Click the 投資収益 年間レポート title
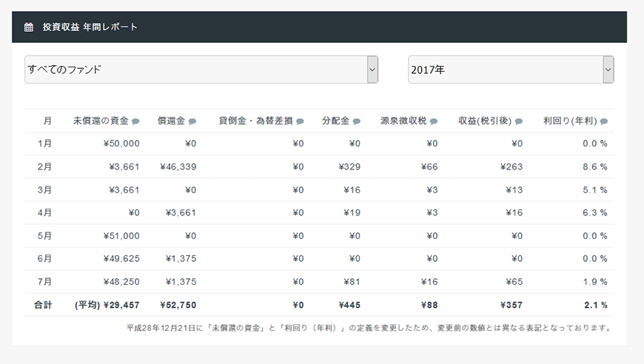 tap(90, 27)
